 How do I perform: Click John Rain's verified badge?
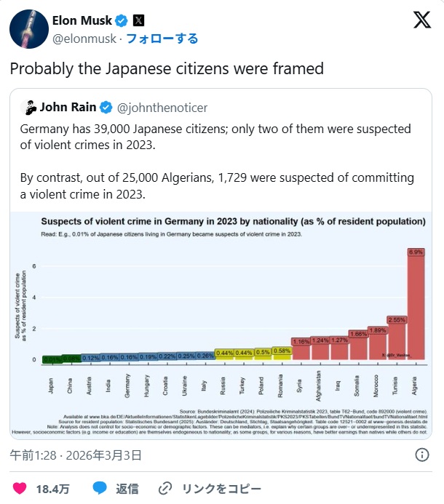click(106, 108)
